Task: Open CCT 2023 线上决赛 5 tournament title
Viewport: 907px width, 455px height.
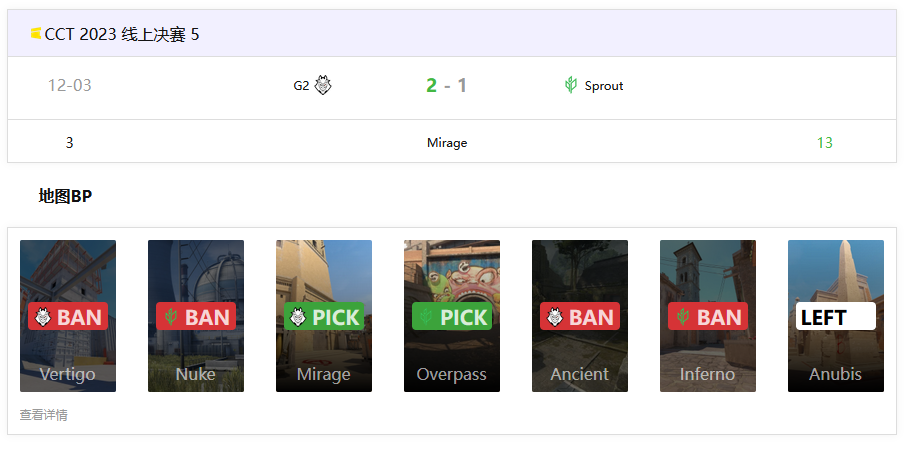Action: pos(121,34)
